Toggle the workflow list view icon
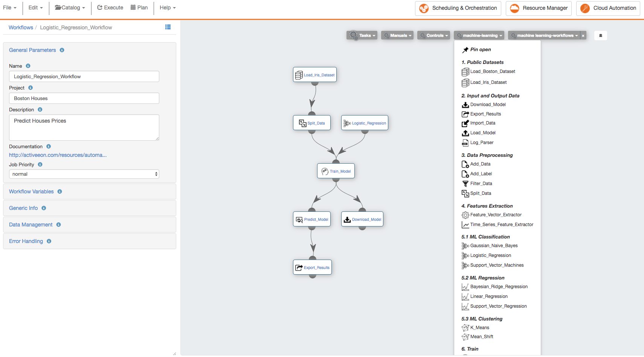This screenshot has width=644, height=357. (x=168, y=27)
